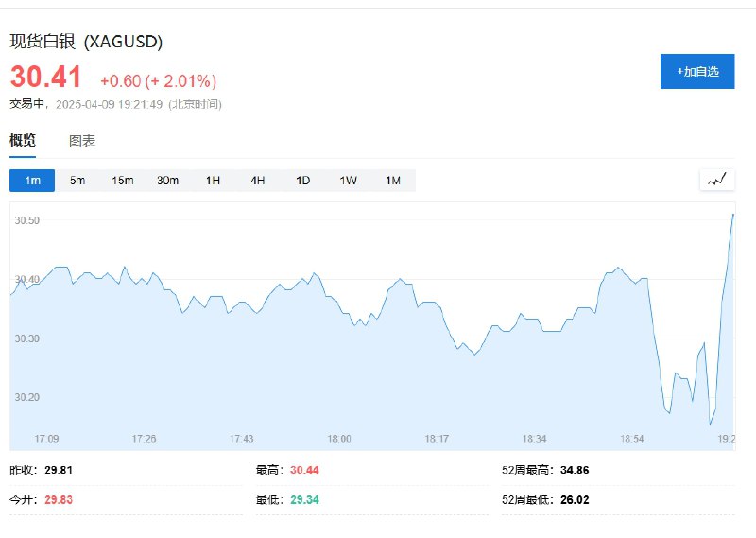Click the 18:54 time axis label
The width and height of the screenshot is (756, 538).
631,439
